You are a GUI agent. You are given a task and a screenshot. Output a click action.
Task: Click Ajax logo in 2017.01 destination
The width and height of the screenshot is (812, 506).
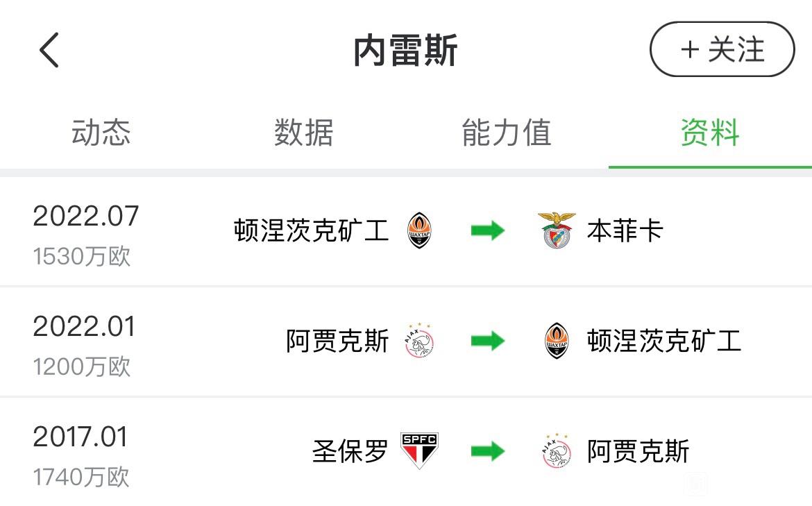[557, 451]
